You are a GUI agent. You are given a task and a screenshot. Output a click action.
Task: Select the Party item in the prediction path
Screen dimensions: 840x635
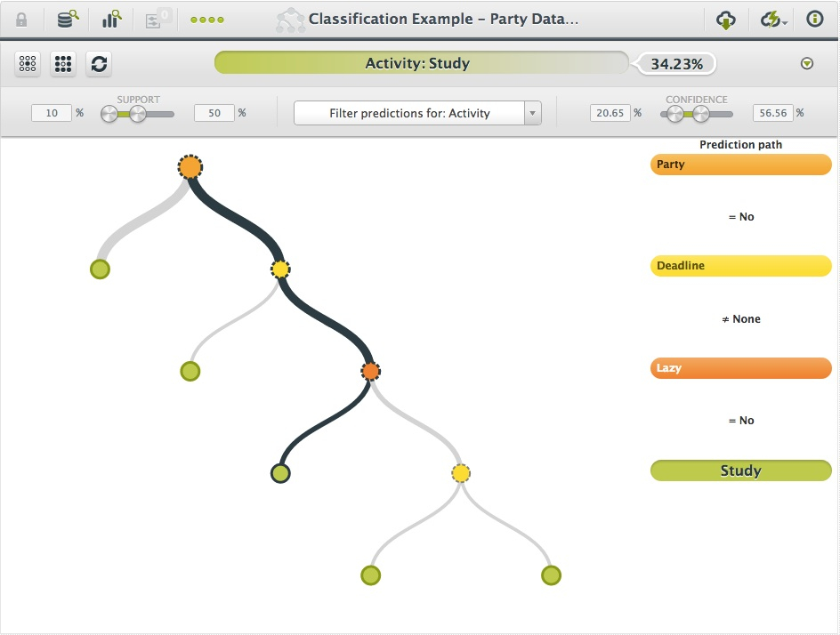pos(740,165)
